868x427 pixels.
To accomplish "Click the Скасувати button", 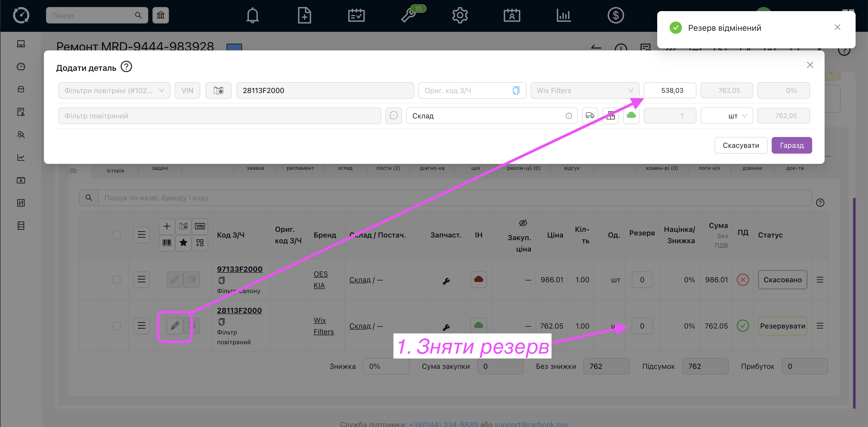I will point(741,145).
